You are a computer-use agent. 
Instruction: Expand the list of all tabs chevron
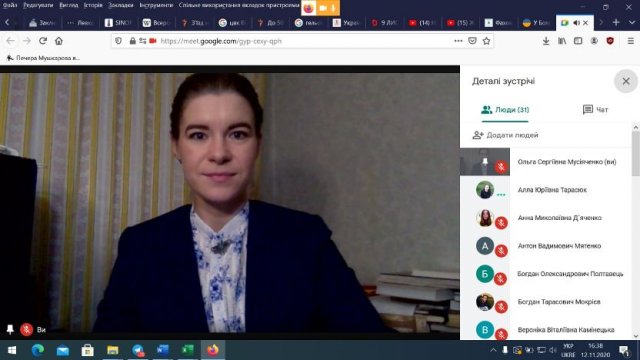coord(632,22)
